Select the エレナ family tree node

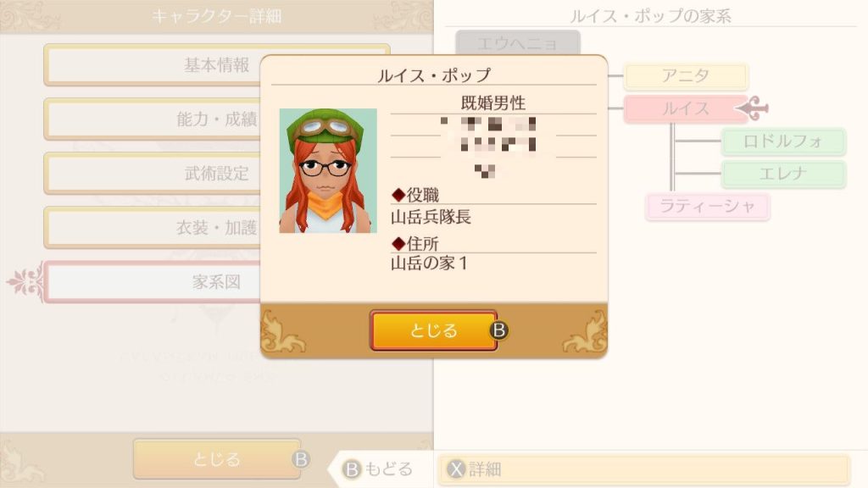pos(783,174)
